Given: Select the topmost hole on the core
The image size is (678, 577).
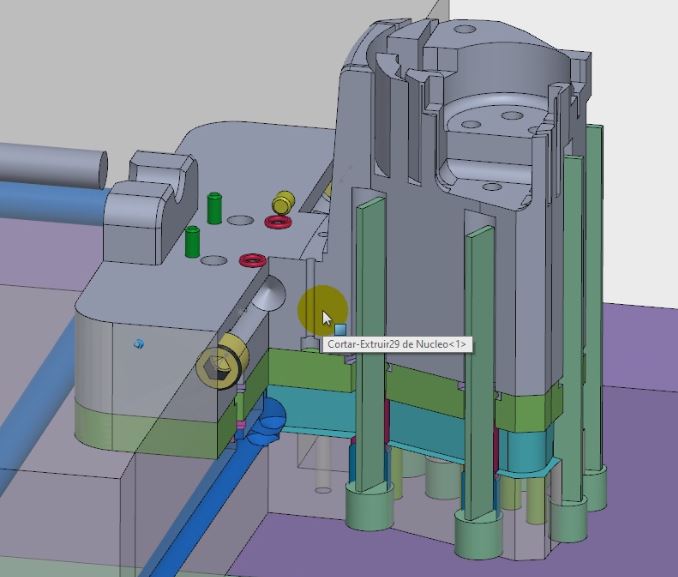Looking at the screenshot, I should [464, 31].
